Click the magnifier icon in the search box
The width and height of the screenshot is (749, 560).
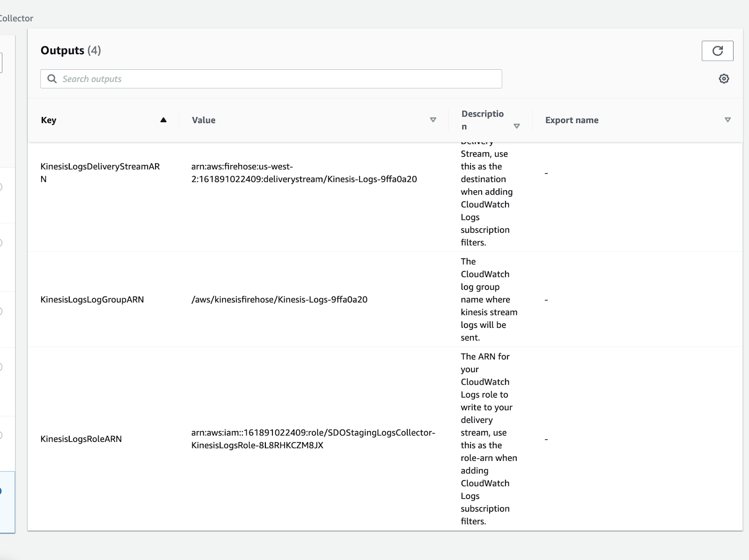click(x=52, y=79)
